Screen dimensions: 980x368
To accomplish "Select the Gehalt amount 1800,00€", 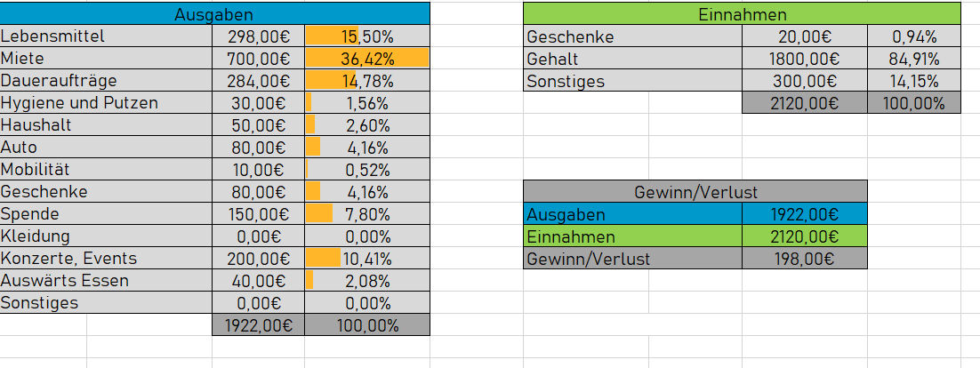I will point(805,59).
